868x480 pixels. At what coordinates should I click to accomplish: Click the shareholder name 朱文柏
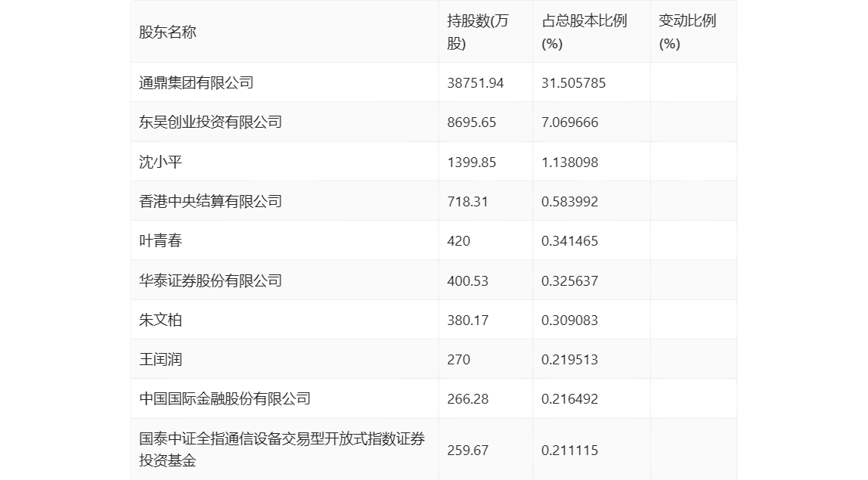160,320
